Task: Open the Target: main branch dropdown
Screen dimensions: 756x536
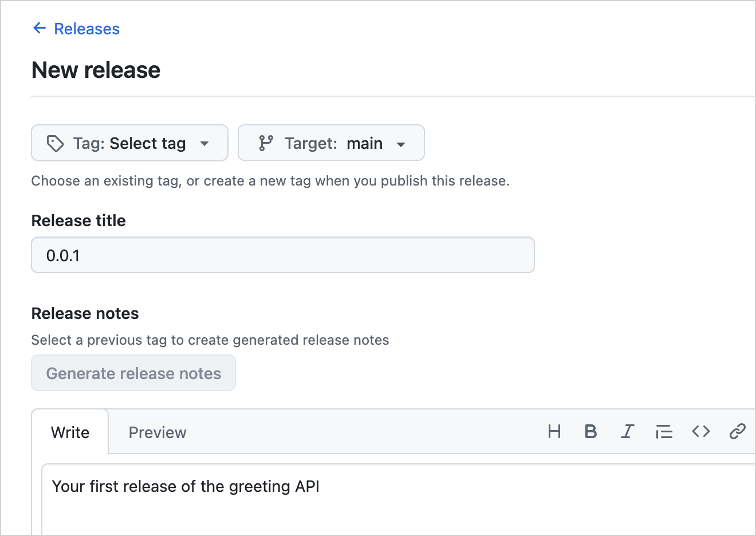Action: (331, 143)
